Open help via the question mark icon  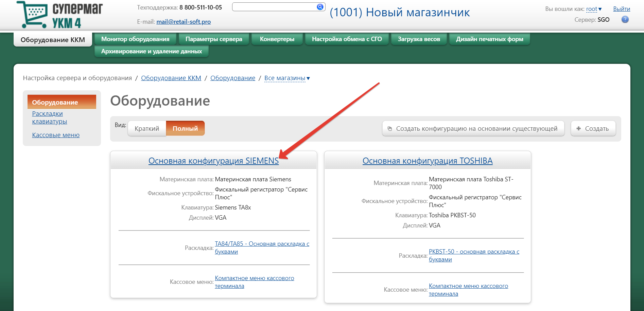click(x=625, y=20)
